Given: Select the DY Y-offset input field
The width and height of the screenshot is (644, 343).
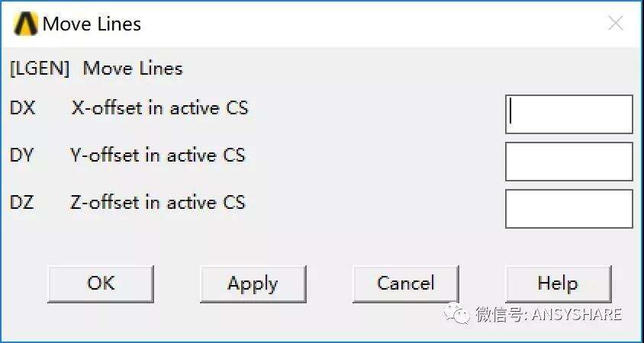Looking at the screenshot, I should pyautogui.click(x=568, y=162).
